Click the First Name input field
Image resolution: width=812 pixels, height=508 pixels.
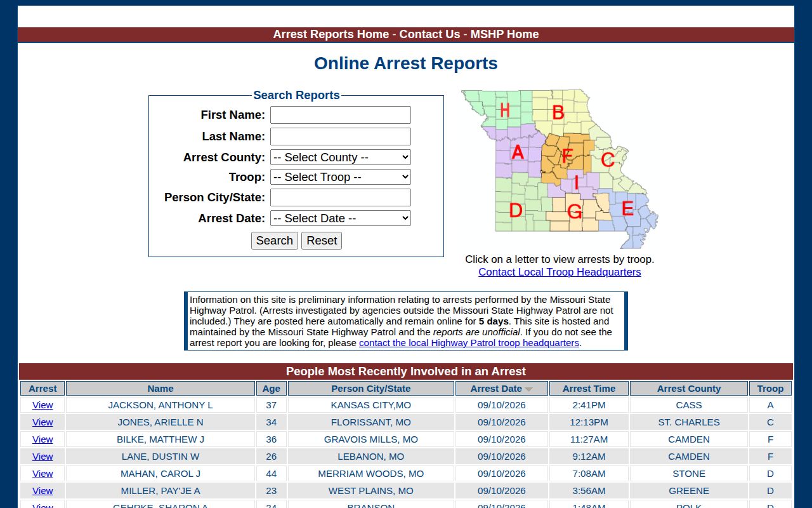click(341, 115)
